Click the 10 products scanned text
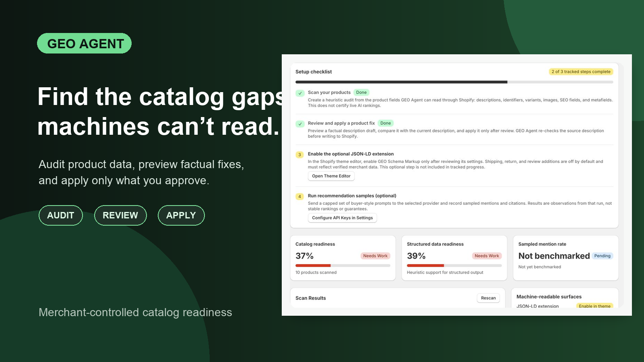The width and height of the screenshot is (644, 362). click(x=316, y=272)
